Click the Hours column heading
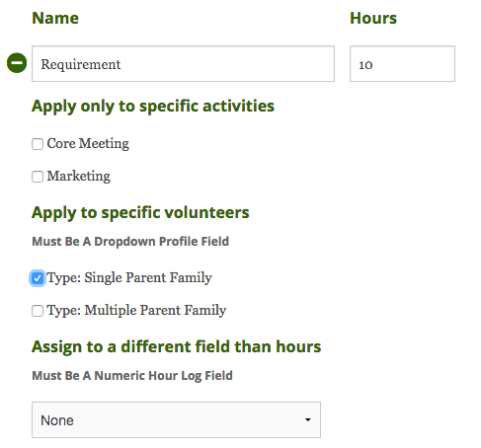This screenshot has height=448, width=481. pos(373,18)
